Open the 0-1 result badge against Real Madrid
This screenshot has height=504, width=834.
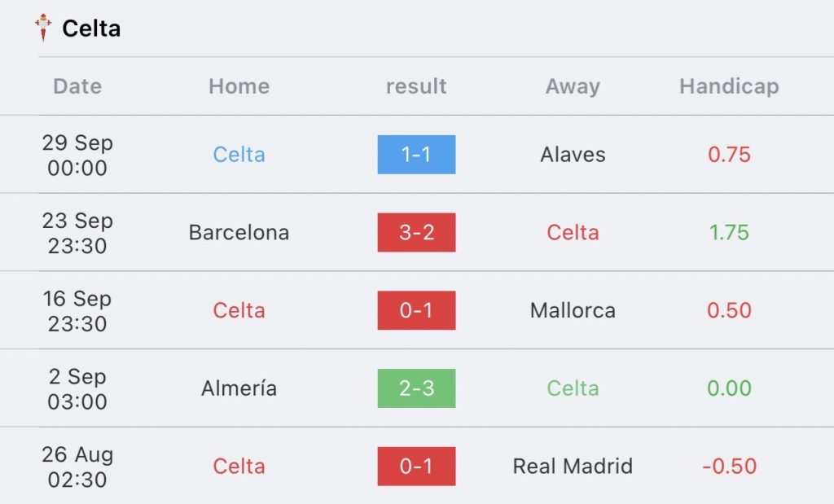click(x=416, y=467)
